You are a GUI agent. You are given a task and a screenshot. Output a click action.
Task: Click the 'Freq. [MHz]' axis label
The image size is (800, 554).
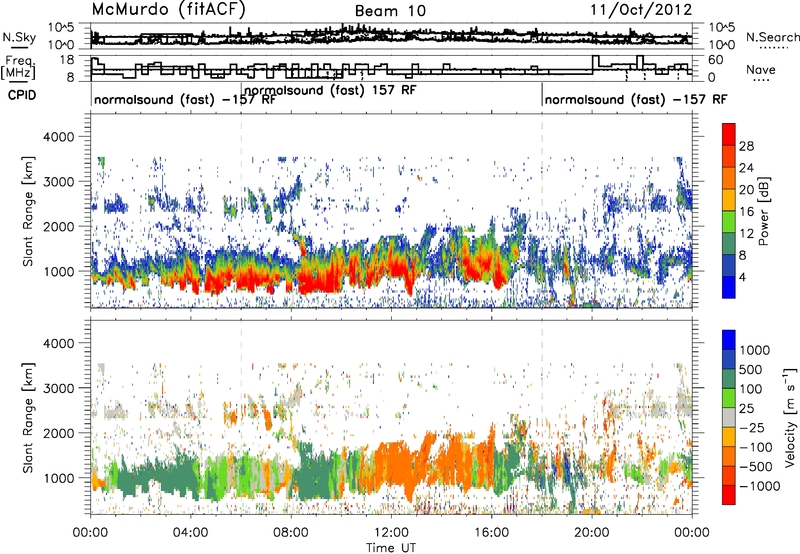20,67
